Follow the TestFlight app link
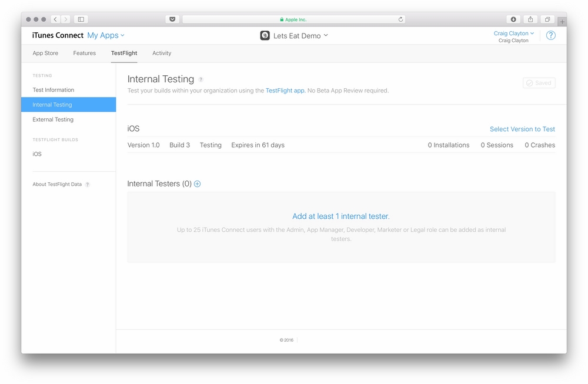This screenshot has width=588, height=384. click(x=285, y=91)
